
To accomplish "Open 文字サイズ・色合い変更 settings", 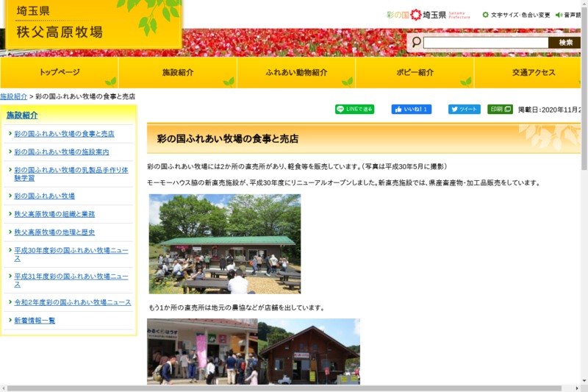I will point(516,15).
